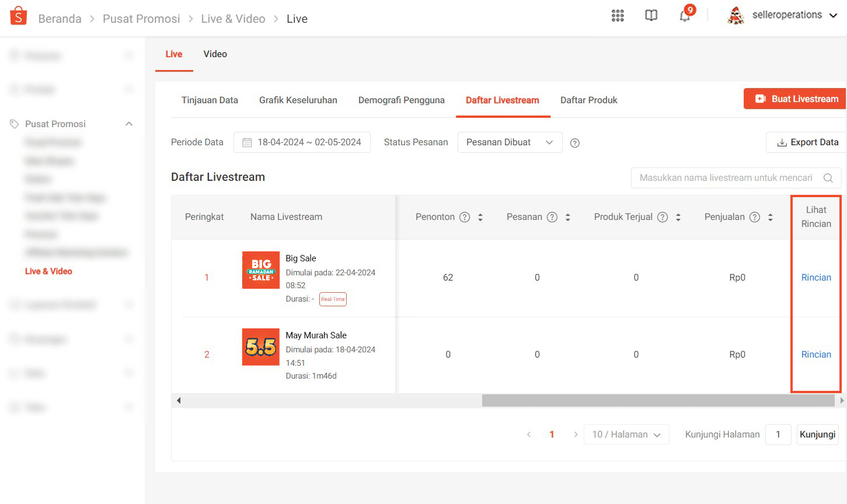Switch to the Video tab
The image size is (847, 504).
coord(215,54)
